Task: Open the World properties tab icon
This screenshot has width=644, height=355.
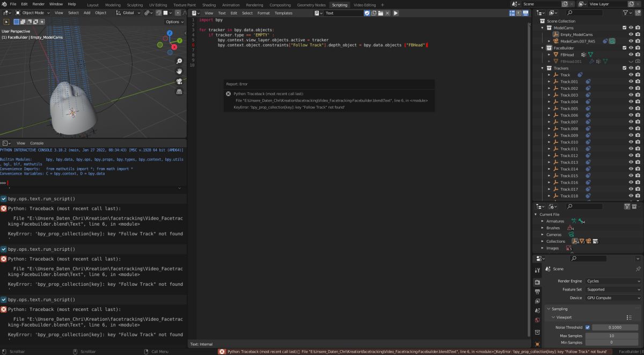Action: [x=537, y=320]
